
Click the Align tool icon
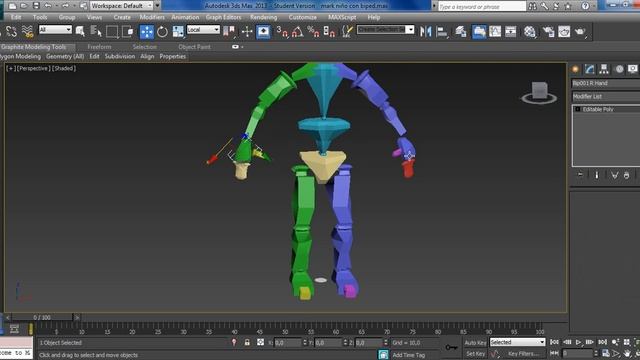click(x=442, y=31)
